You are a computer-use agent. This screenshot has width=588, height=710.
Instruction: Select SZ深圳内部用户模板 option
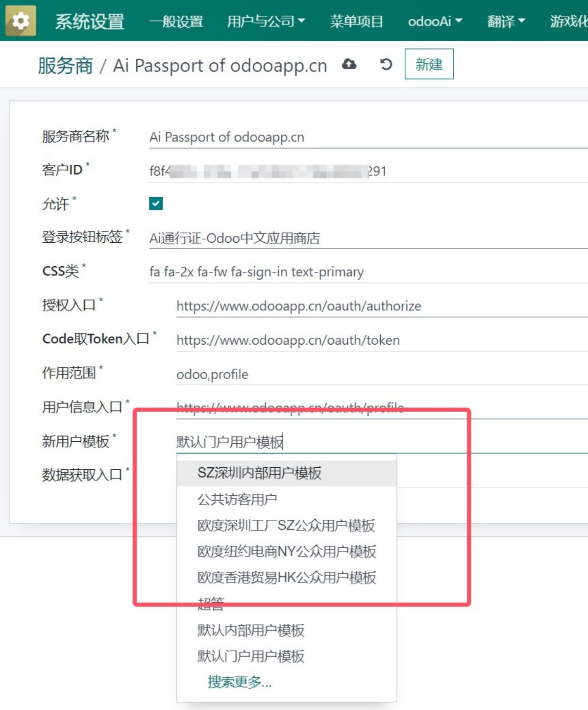coord(259,473)
